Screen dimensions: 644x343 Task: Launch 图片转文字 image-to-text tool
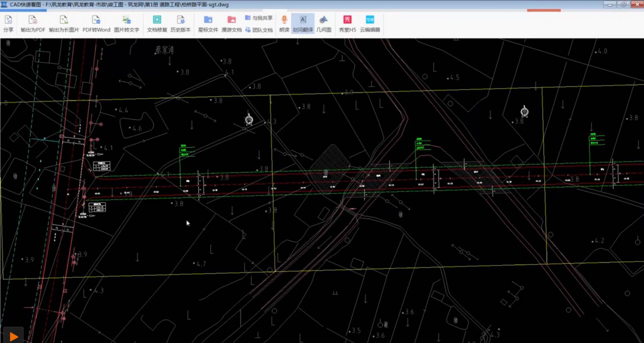pos(127,24)
